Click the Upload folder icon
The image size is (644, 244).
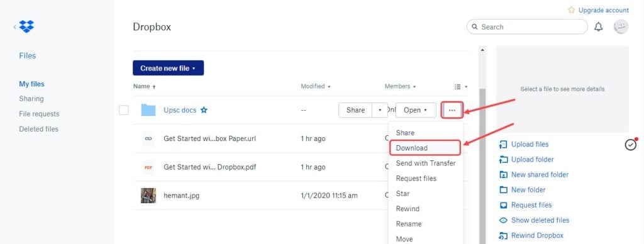click(503, 160)
